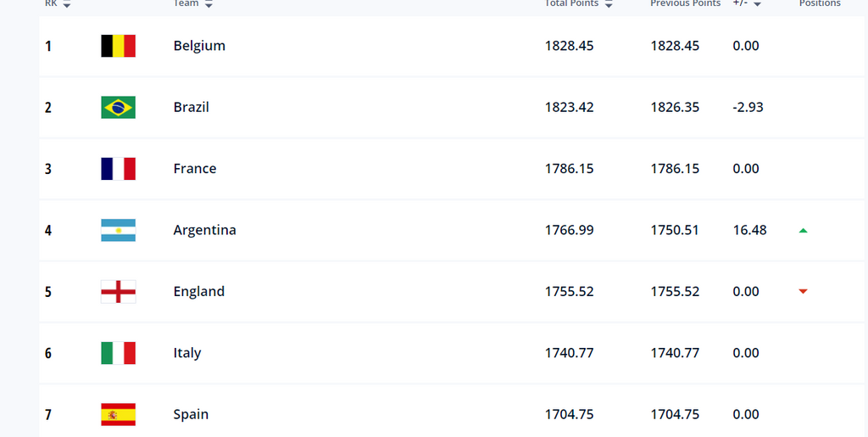Image resolution: width=868 pixels, height=437 pixels.
Task: Open the Brazil team link
Action: (x=191, y=107)
